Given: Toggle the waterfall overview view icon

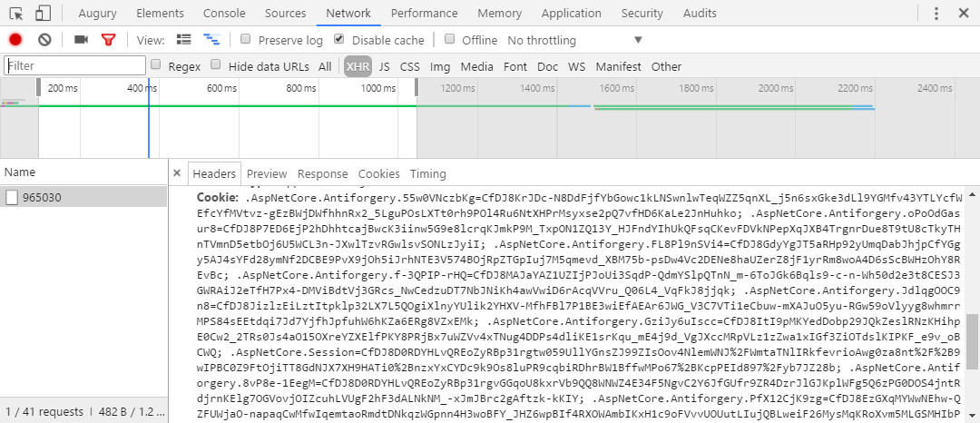Looking at the screenshot, I should [212, 40].
